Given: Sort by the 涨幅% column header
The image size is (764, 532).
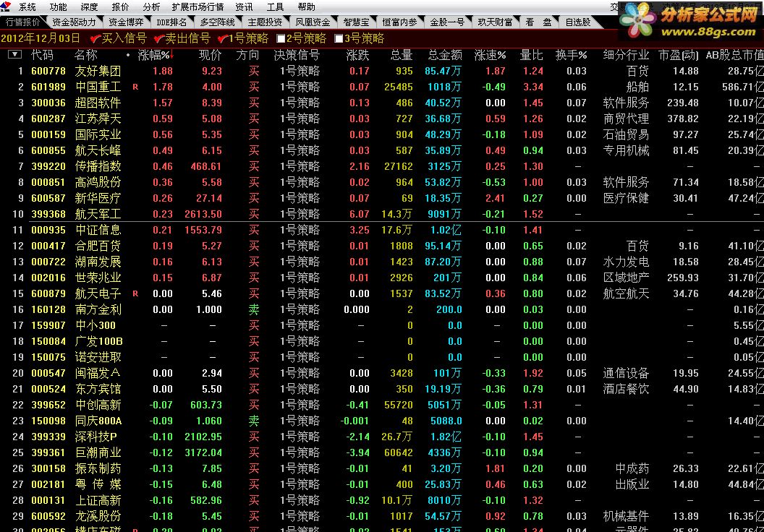Looking at the screenshot, I should pyautogui.click(x=156, y=55).
